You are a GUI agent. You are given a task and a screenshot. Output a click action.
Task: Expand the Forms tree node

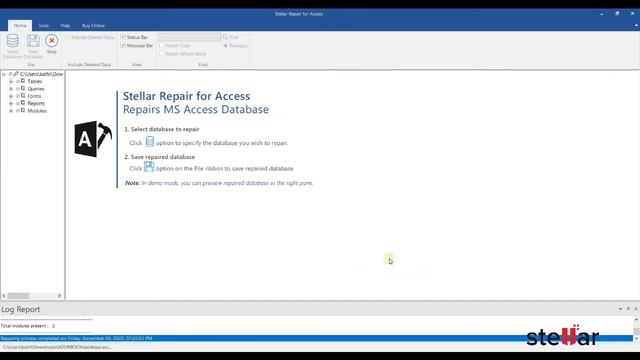[11, 96]
